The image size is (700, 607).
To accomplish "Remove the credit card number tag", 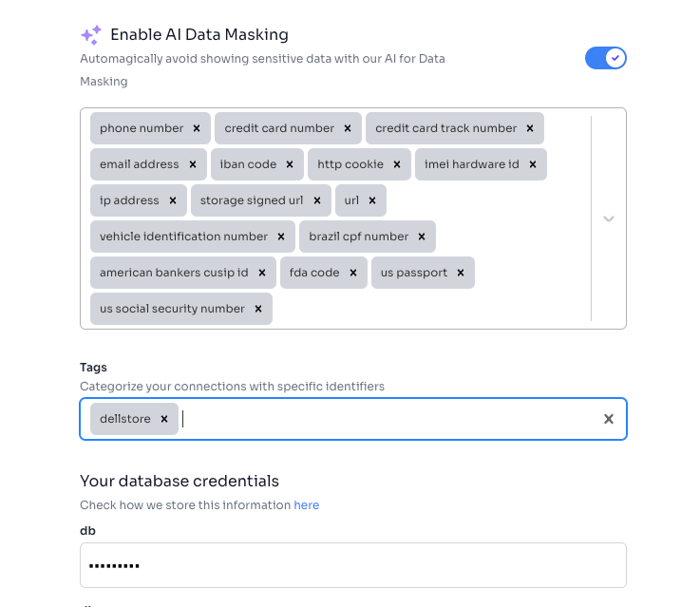I will [348, 128].
